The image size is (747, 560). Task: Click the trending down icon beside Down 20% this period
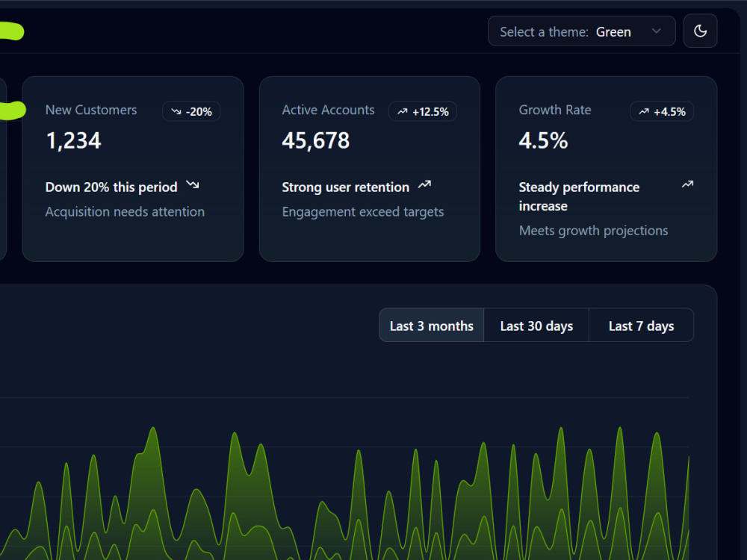click(x=193, y=184)
